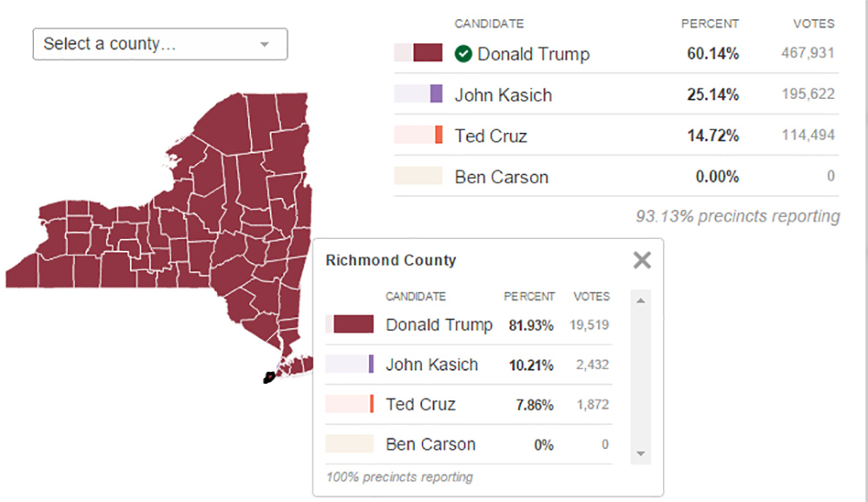The width and height of the screenshot is (868, 502).
Task: Click Donald Trump's dark red statewide bar
Action: point(428,53)
